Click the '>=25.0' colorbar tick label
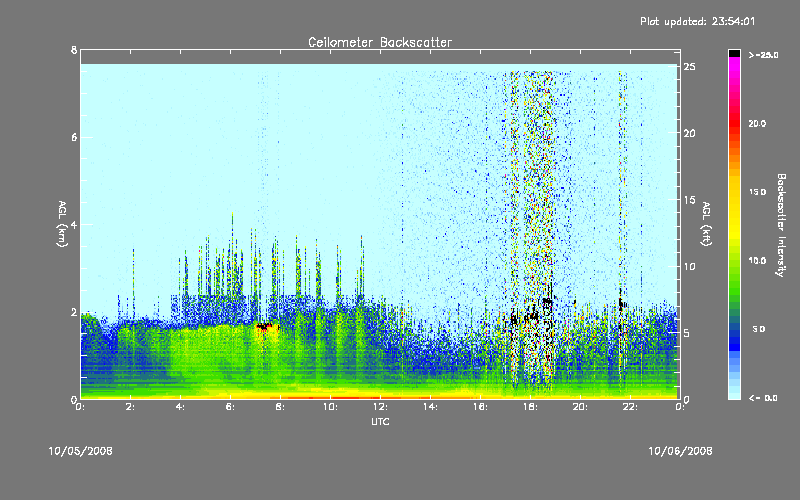 pos(763,55)
